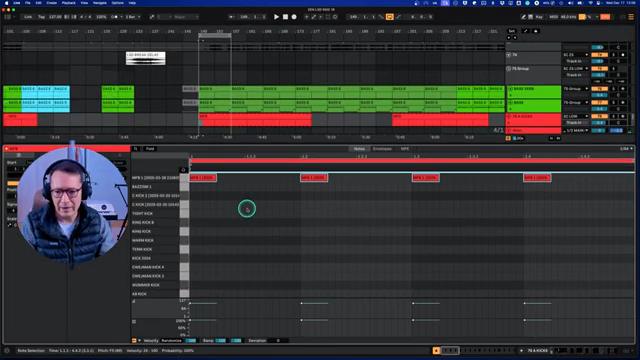Toggle the BASS track activator button
Image resolution: width=640 pixels, height=360 pixels.
tap(599, 102)
